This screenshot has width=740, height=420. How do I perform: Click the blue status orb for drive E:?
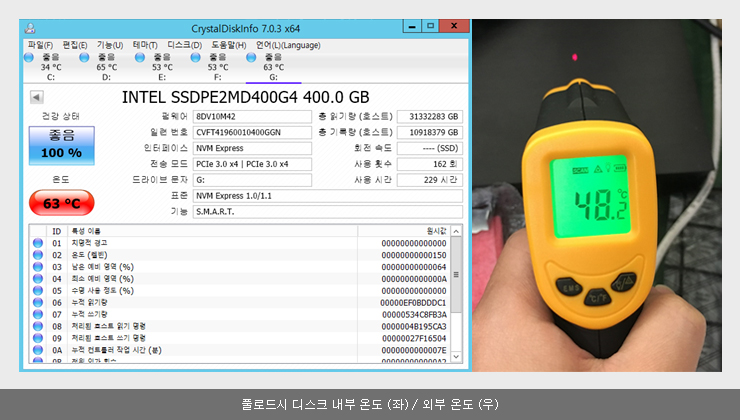pos(140,58)
